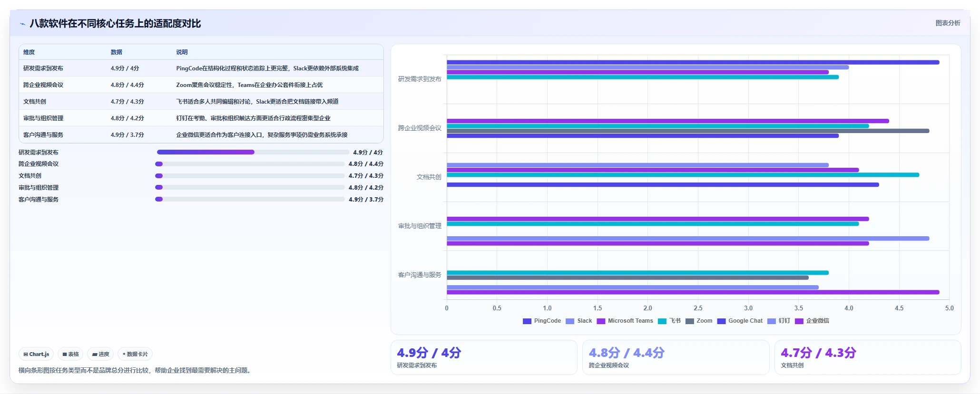
Task: Toggle Slack legend swatch
Action: 570,321
